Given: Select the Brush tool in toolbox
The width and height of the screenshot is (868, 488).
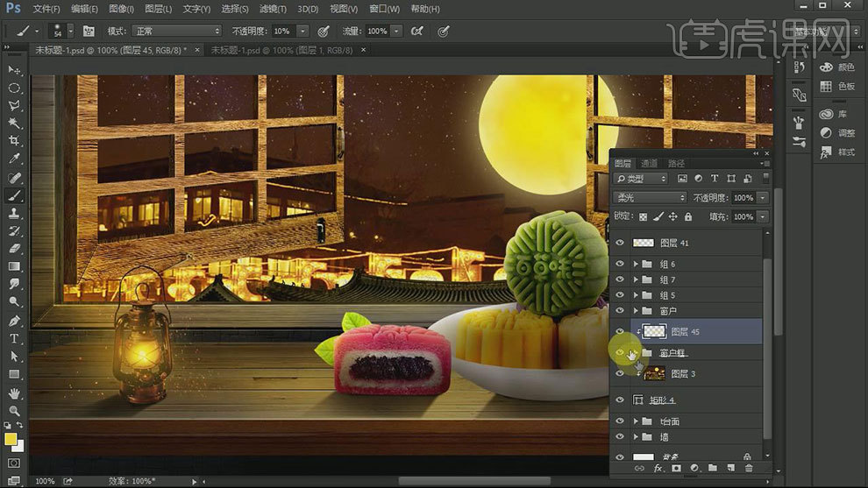Looking at the screenshot, I should pyautogui.click(x=14, y=195).
